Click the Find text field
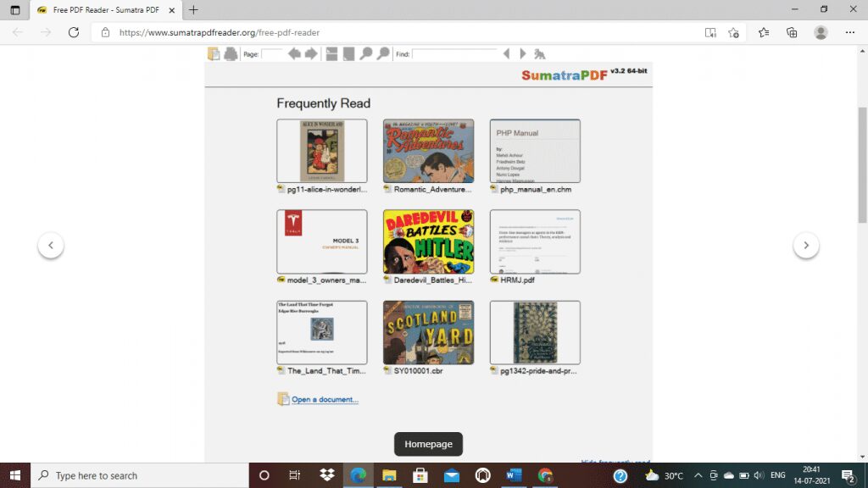 click(x=455, y=53)
